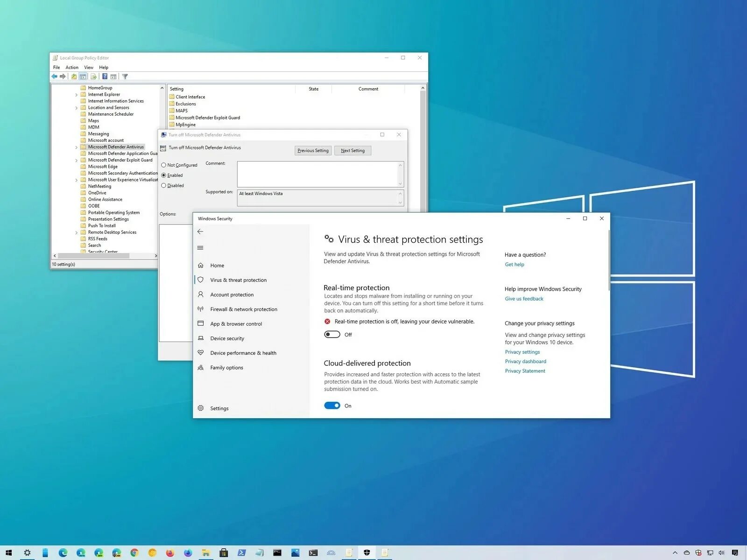The image size is (747, 560).
Task: Open PowerShell from the taskbar
Action: point(242,553)
